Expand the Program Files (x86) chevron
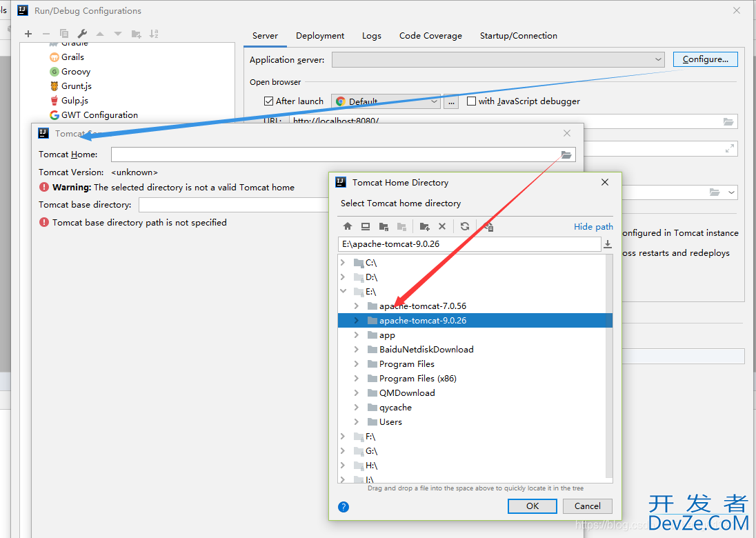756x538 pixels. [357, 379]
